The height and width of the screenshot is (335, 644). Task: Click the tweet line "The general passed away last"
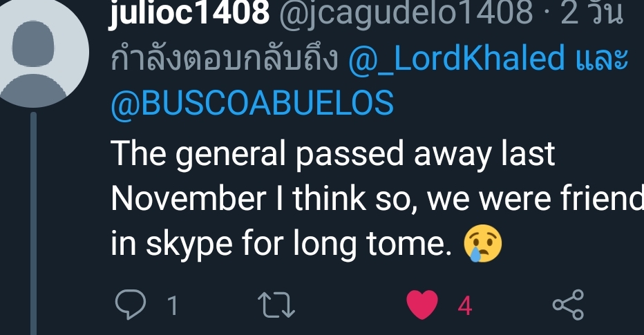click(333, 155)
